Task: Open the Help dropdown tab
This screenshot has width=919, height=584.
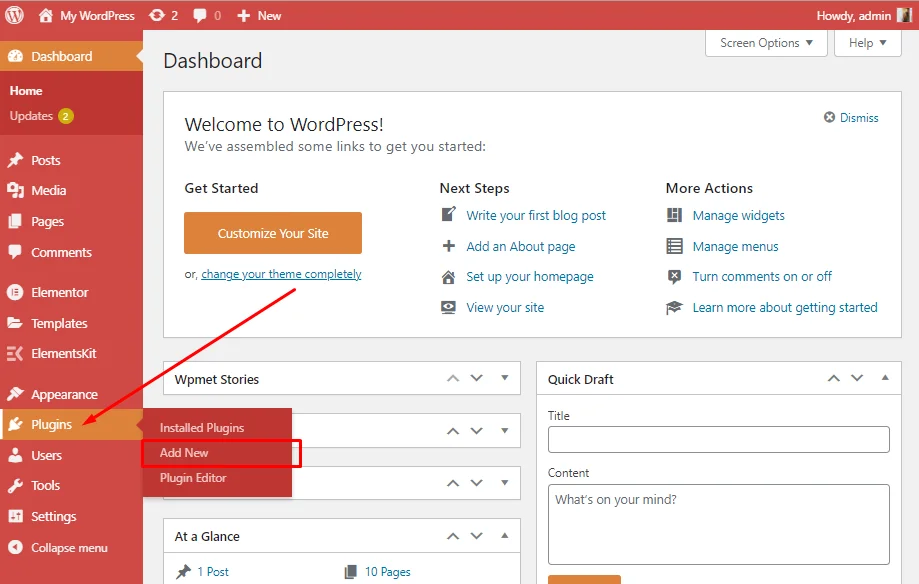Action: pos(867,43)
